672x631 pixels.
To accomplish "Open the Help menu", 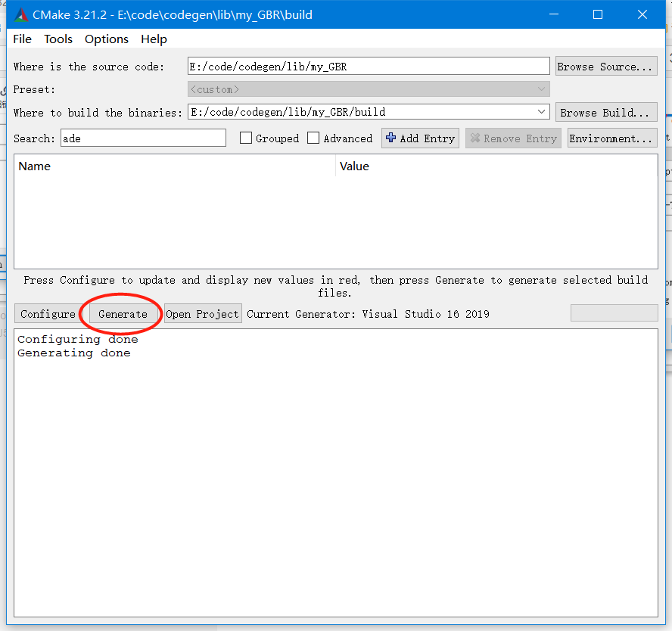I will (154, 39).
